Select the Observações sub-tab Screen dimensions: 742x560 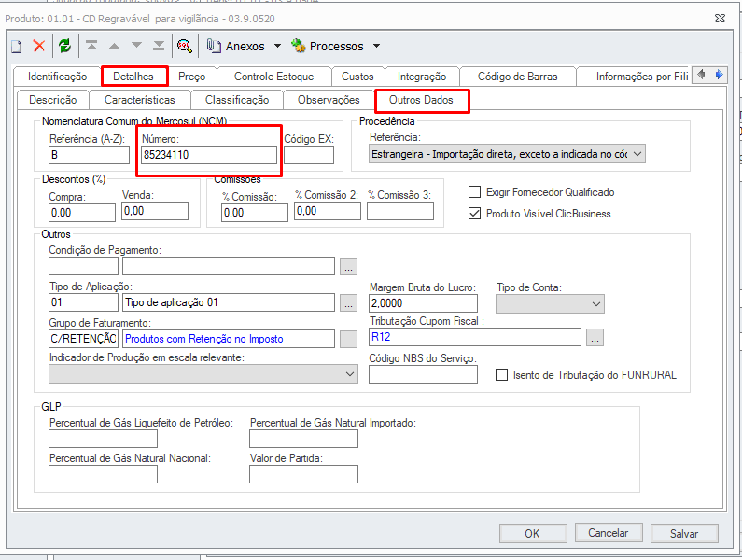(329, 100)
